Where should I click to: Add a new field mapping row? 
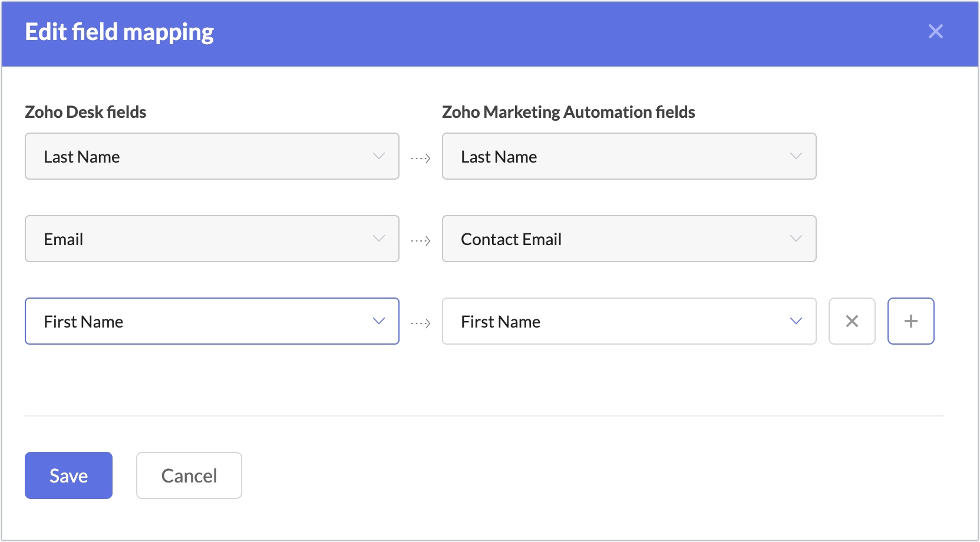click(x=910, y=321)
